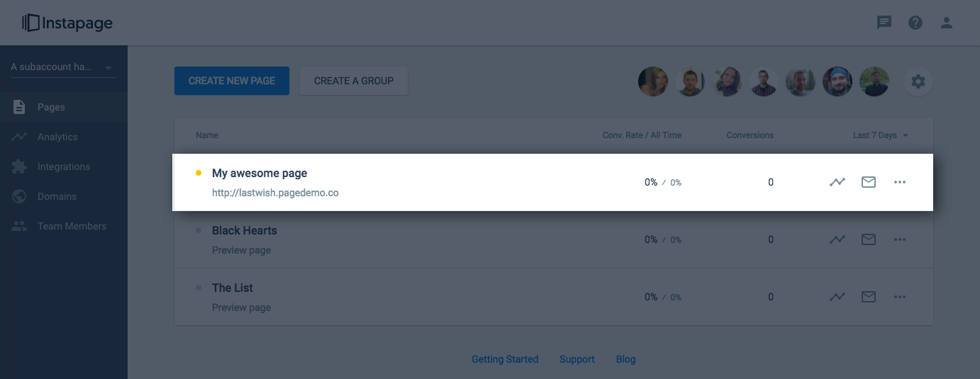
Task: Open the lastwish.pagedemo.co link
Action: point(275,193)
